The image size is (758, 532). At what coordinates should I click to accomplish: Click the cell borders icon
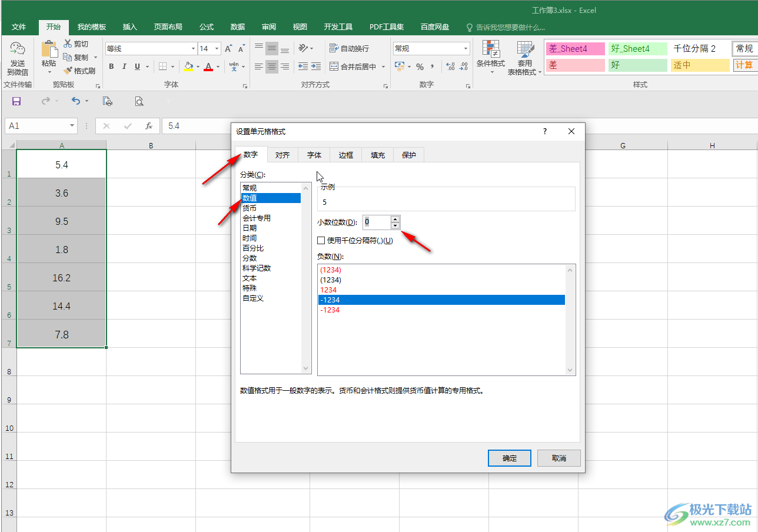[163, 67]
